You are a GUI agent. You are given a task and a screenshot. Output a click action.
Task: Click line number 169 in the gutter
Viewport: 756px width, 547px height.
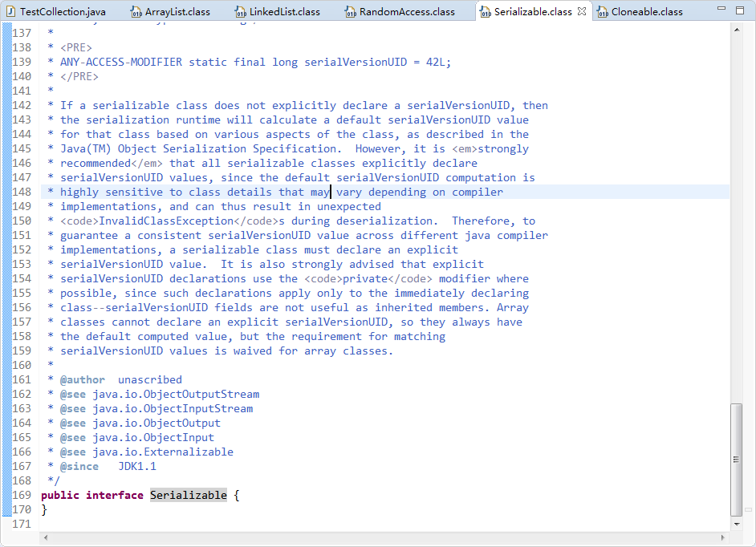click(22, 495)
